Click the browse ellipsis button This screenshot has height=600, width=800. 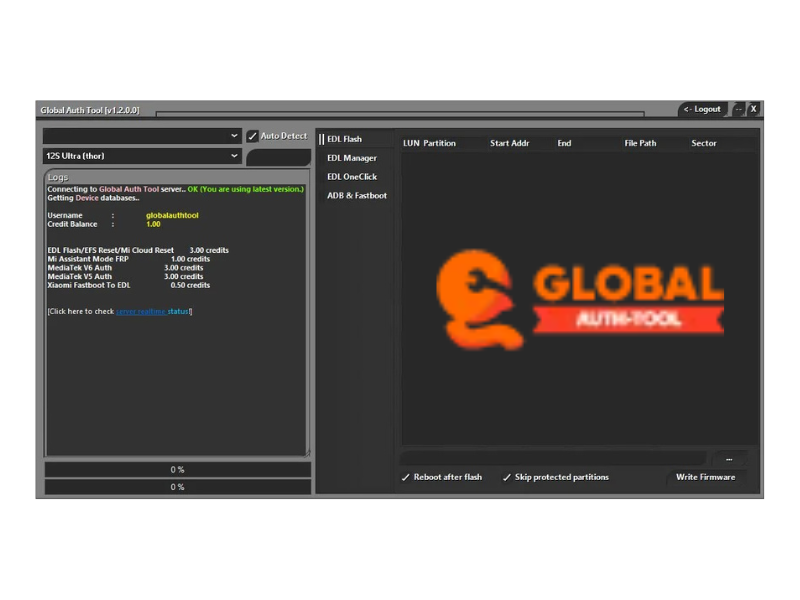(x=729, y=459)
